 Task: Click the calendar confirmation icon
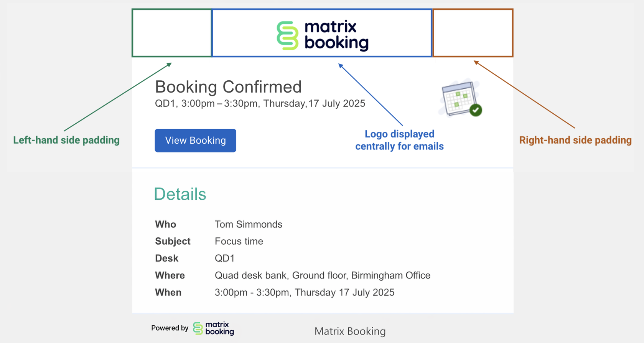click(x=460, y=97)
